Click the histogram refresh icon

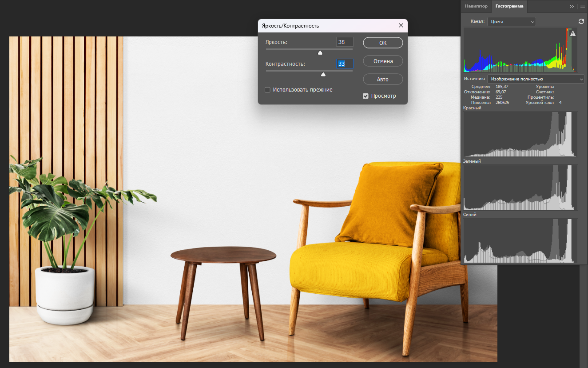tap(581, 21)
